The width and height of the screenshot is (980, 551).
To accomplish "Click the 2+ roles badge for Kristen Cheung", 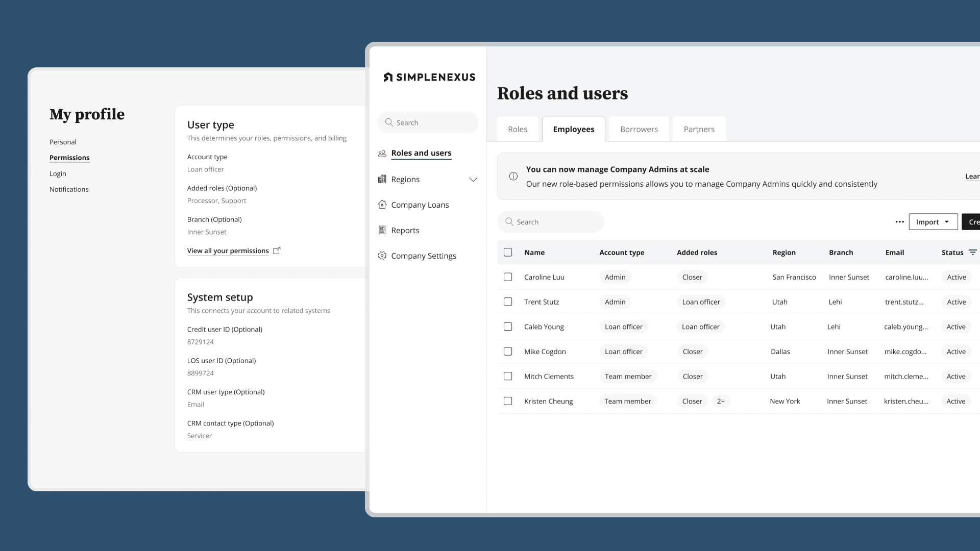I will coord(721,401).
